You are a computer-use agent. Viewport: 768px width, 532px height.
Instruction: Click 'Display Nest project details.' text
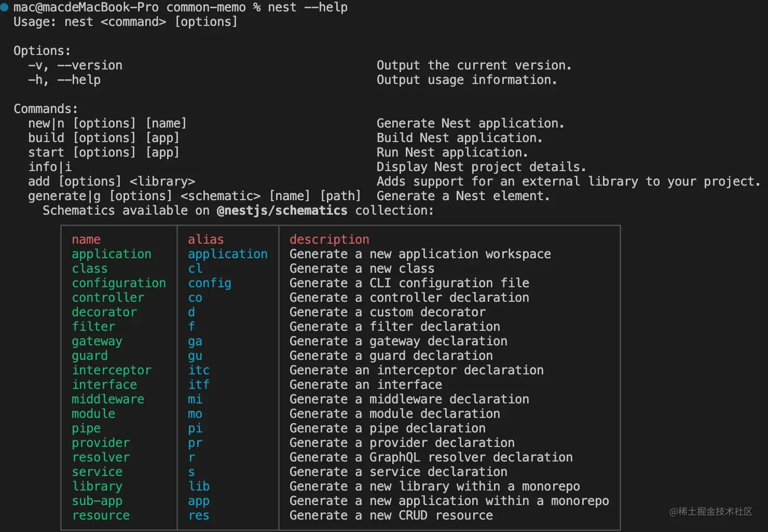[481, 167]
